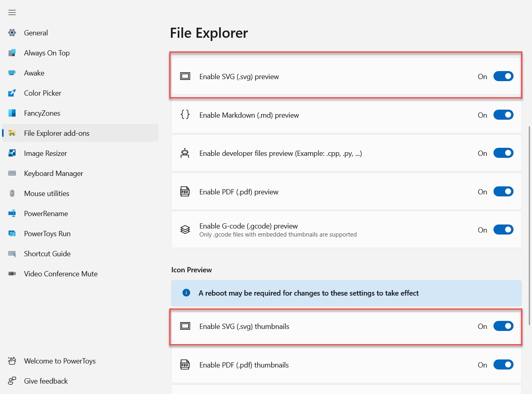This screenshot has width=532, height=394.
Task: Open the General settings page
Action: (x=80, y=33)
